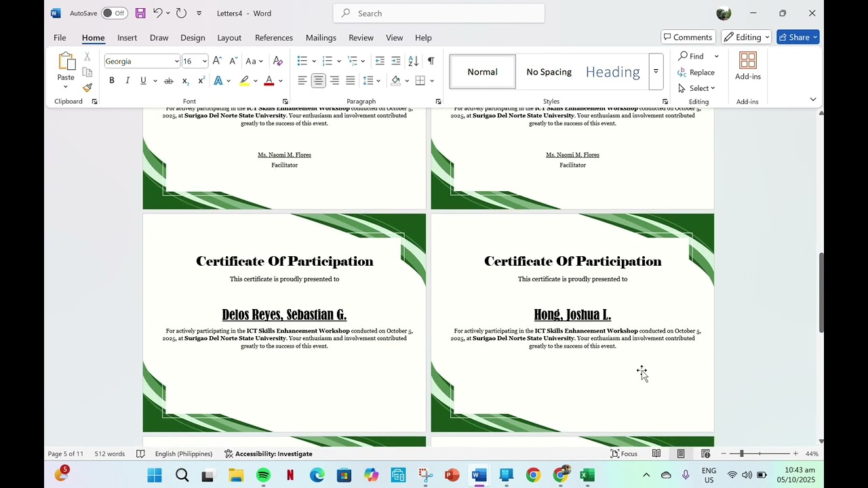The width and height of the screenshot is (868, 488).
Task: Click the Save icon in title bar
Action: pos(140,13)
